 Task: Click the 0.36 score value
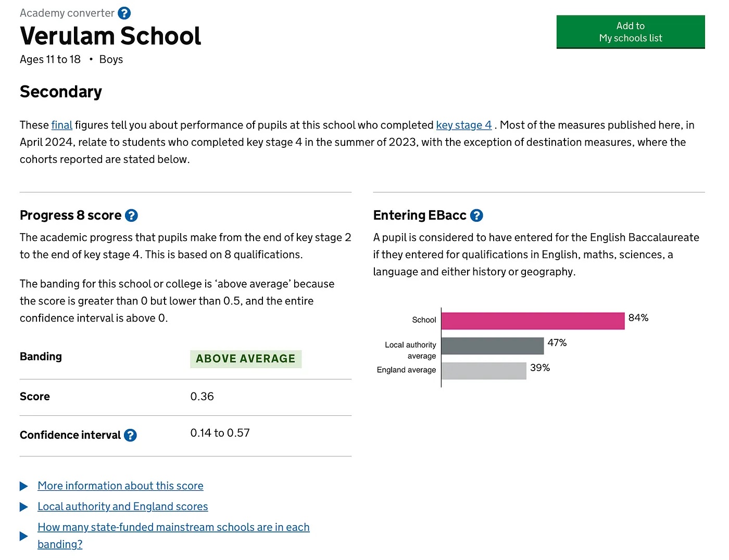pos(202,397)
